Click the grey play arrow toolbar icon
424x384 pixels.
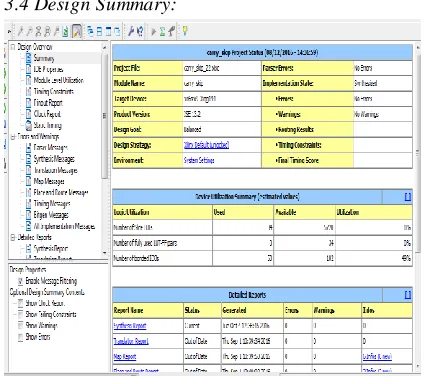click(153, 32)
